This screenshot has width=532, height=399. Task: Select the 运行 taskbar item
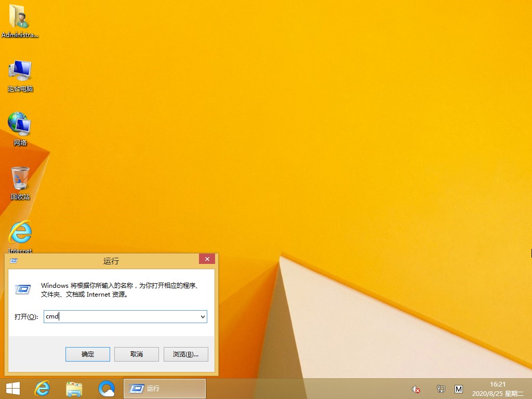click(x=164, y=388)
